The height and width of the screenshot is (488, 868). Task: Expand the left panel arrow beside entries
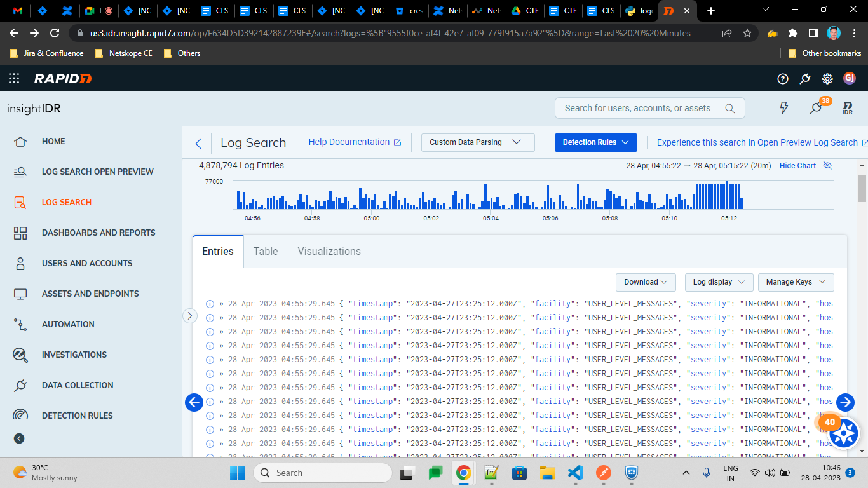point(190,315)
